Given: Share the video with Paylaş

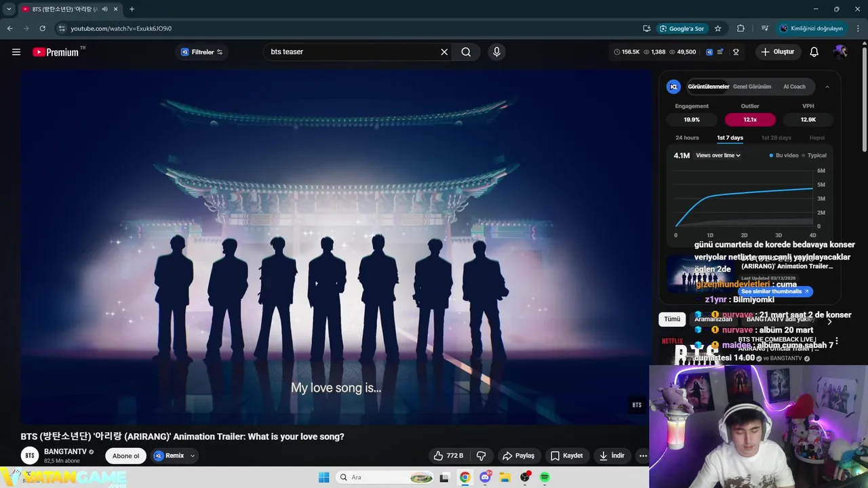Looking at the screenshot, I should point(519,455).
